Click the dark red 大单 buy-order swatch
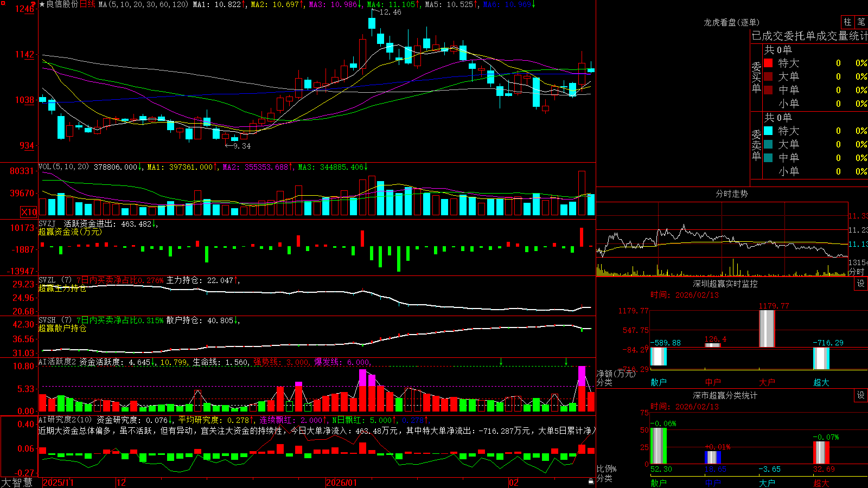The height and width of the screenshot is (488, 868). 768,76
